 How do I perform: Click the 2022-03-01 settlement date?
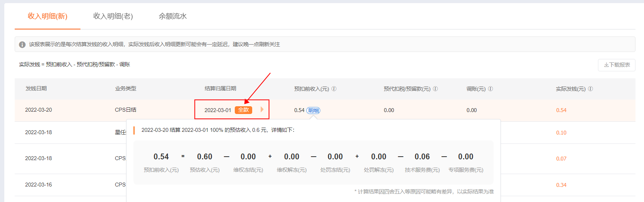click(218, 110)
